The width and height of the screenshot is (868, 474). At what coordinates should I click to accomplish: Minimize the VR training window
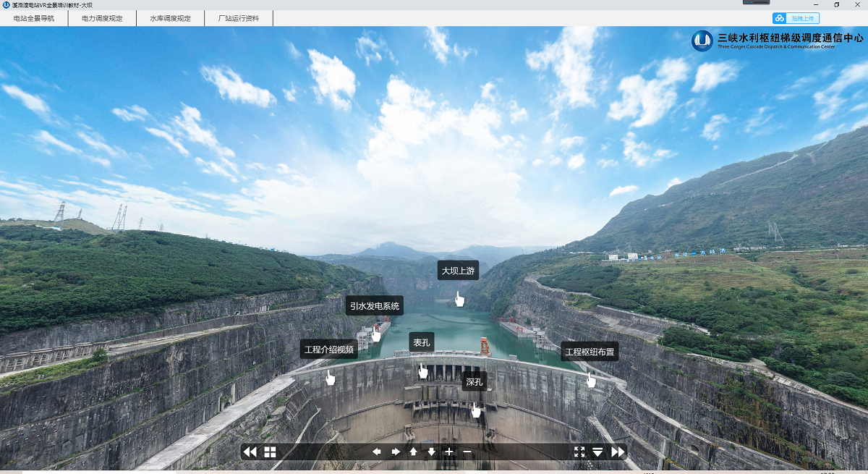pos(816,4)
